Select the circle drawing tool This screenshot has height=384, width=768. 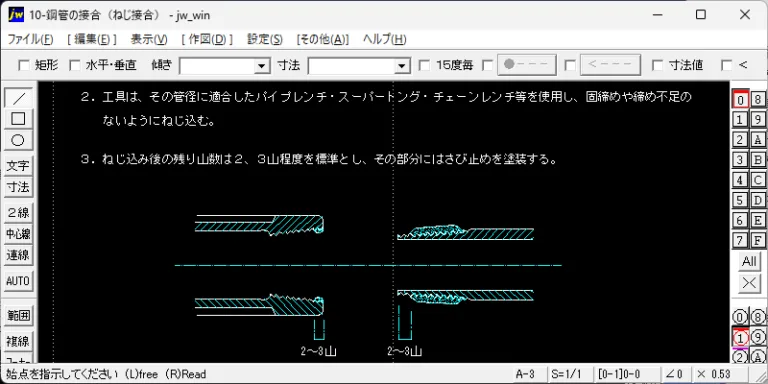(x=18, y=140)
